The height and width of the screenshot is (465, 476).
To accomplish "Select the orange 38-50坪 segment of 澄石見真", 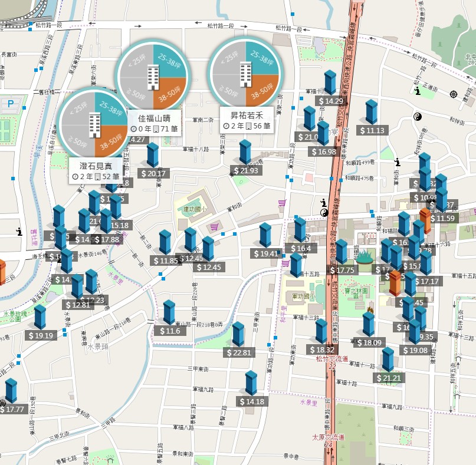I will (x=111, y=141).
